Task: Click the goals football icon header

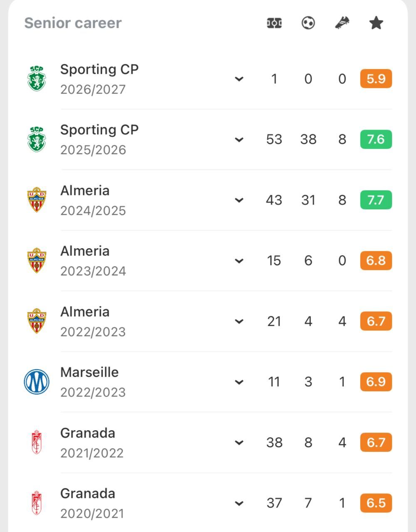Action: pos(308,23)
